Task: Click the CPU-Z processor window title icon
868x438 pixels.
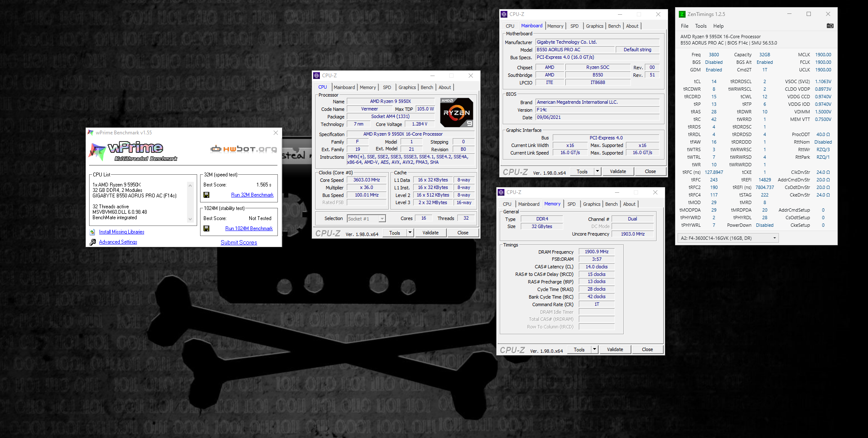Action: click(317, 76)
